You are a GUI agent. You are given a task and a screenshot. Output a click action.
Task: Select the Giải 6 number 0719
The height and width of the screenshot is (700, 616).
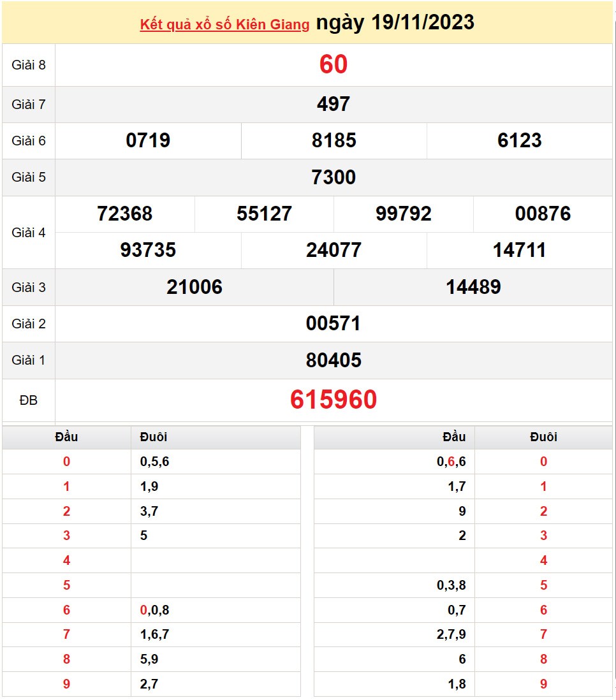tap(148, 141)
